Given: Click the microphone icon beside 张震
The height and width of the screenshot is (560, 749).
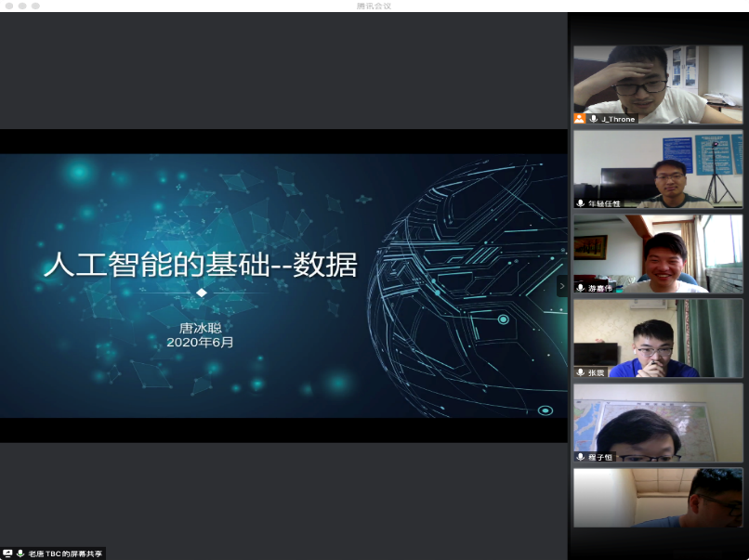Looking at the screenshot, I should 581,372.
